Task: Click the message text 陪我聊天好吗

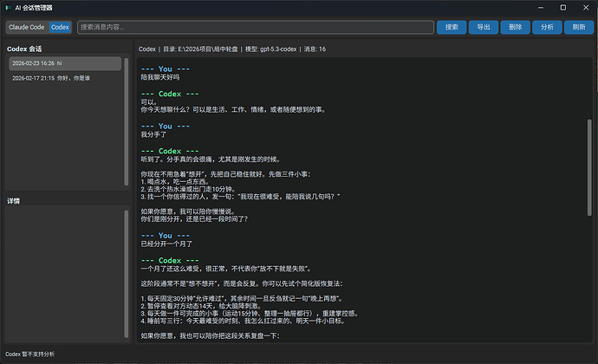Action: coord(160,77)
